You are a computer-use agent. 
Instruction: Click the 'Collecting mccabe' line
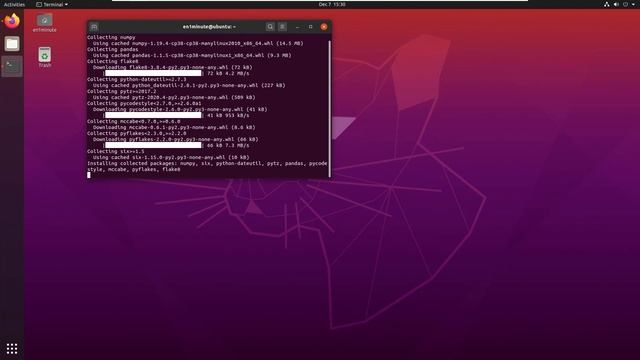(133, 121)
